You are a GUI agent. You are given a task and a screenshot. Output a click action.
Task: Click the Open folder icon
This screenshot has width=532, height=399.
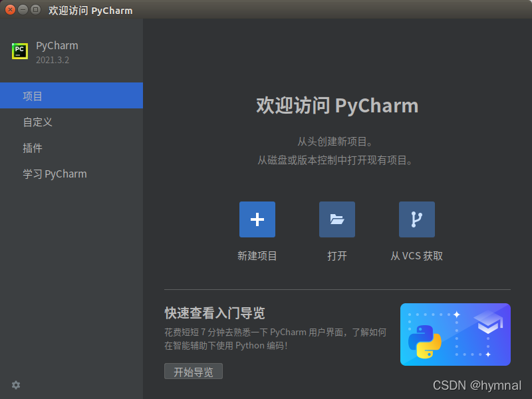tap(337, 219)
